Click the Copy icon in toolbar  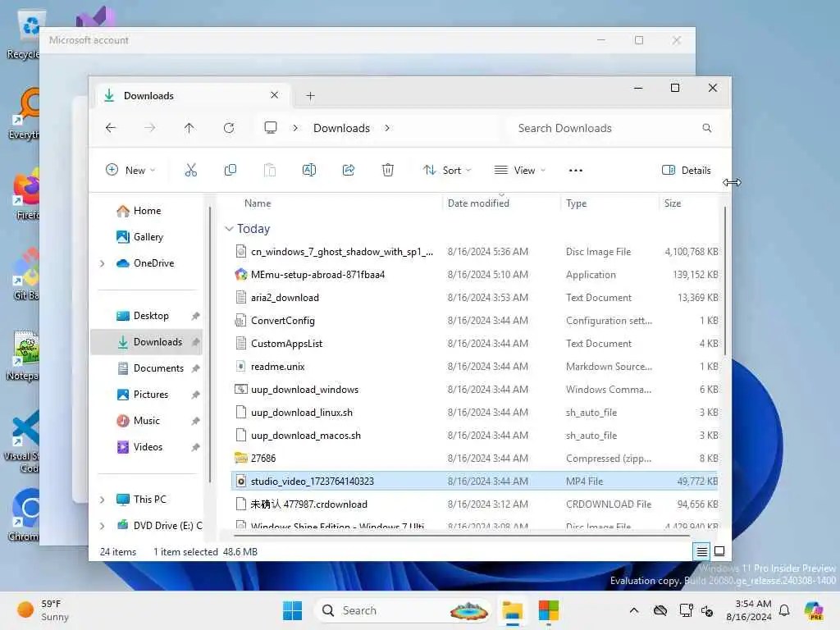(231, 171)
